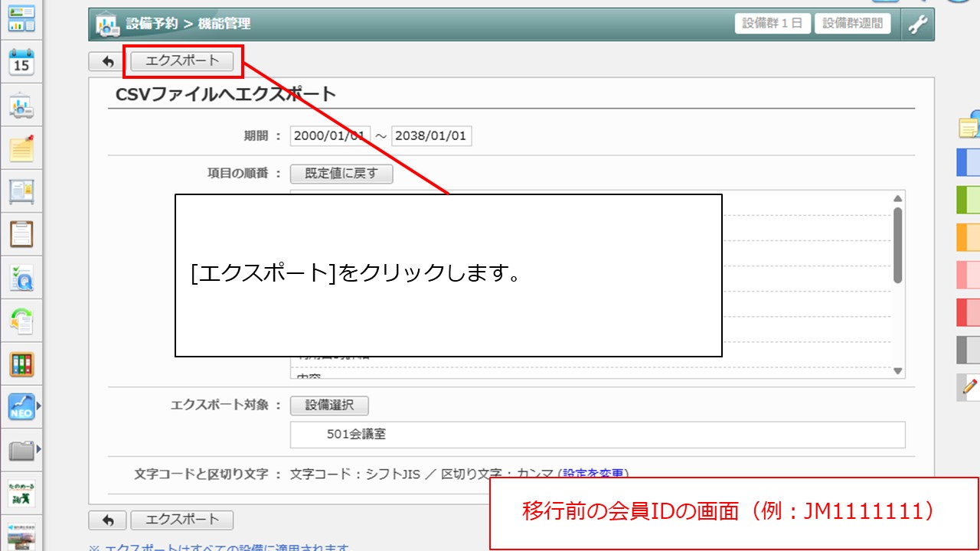Image resolution: width=980 pixels, height=551 pixels.
Task: Open the facility reservation projector icon in sidebar
Action: point(21,106)
